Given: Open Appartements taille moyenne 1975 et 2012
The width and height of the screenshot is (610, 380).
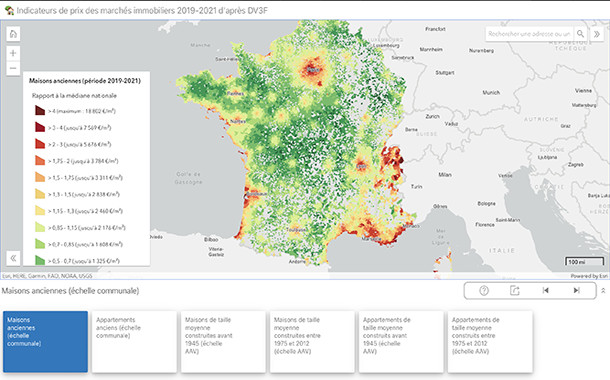Looking at the screenshot, I should coord(490,341).
